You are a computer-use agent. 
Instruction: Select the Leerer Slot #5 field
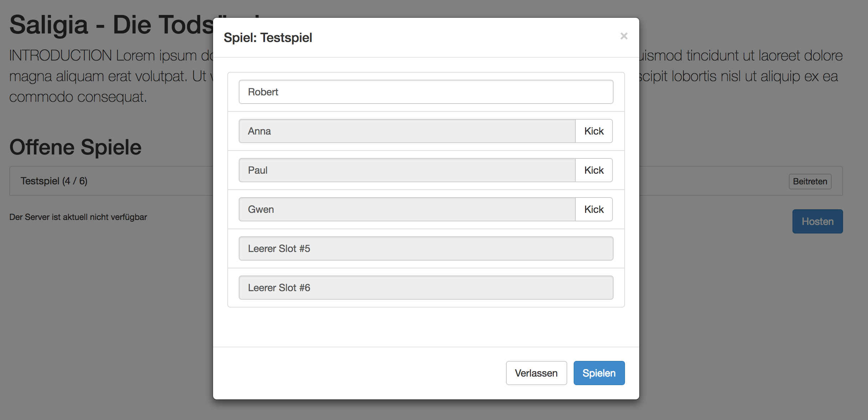pos(426,248)
